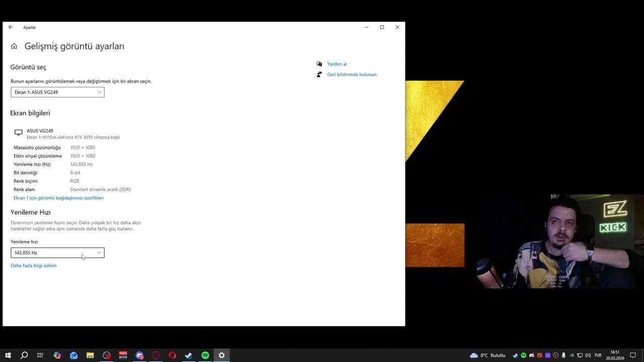Click Masaüstü çözünürlüğü label
Viewport: 644px width, 362px height.
(37, 148)
